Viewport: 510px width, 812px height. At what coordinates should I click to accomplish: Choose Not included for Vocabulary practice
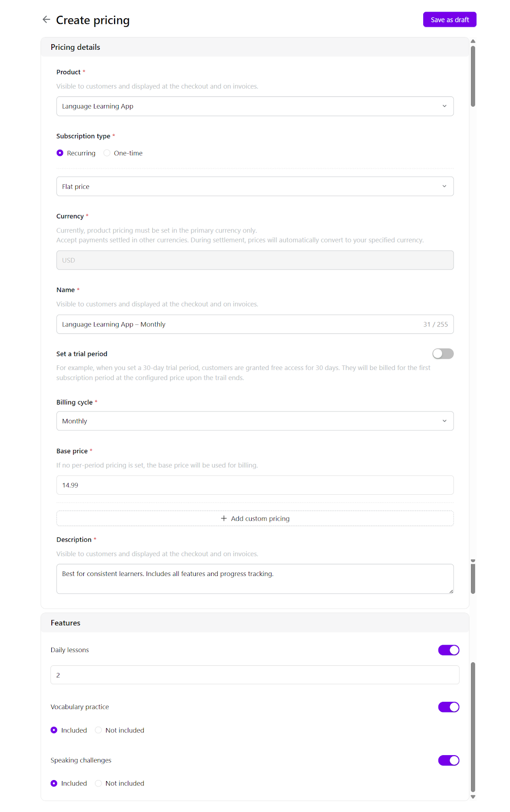[98, 730]
